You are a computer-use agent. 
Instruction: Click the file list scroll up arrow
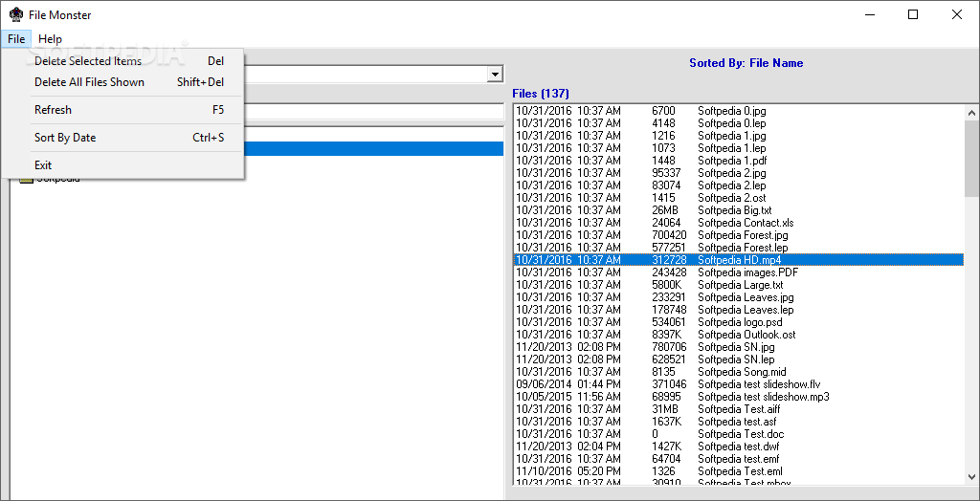click(x=971, y=113)
